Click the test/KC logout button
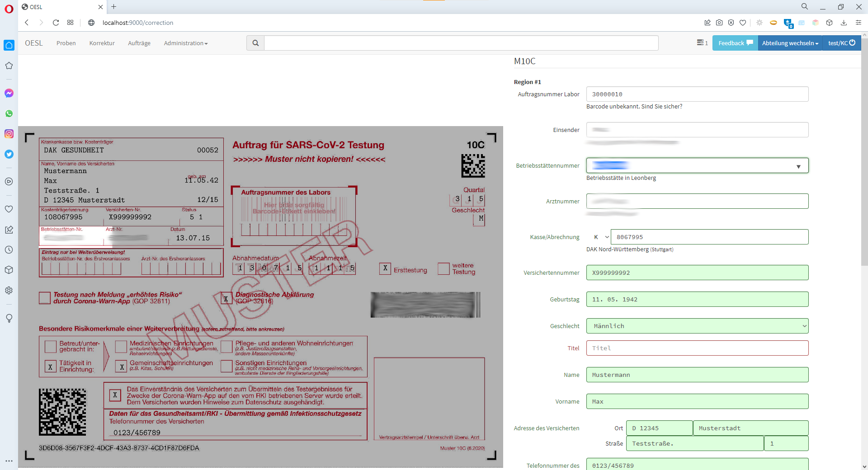The image size is (868, 470). pos(841,43)
